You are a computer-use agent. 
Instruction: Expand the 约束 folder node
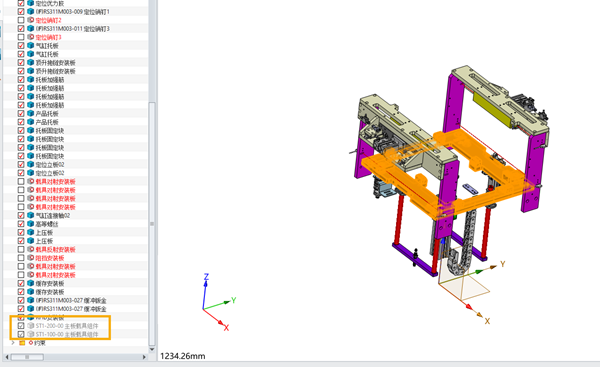pos(13,343)
